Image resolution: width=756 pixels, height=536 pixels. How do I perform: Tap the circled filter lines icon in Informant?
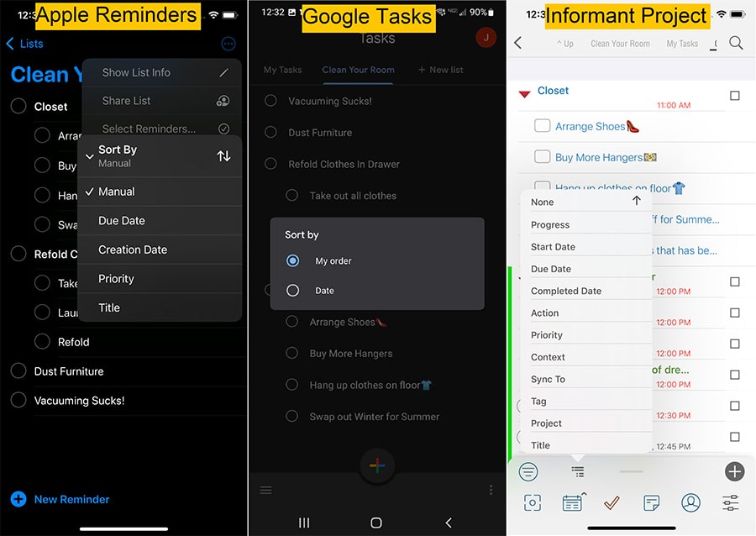[528, 471]
